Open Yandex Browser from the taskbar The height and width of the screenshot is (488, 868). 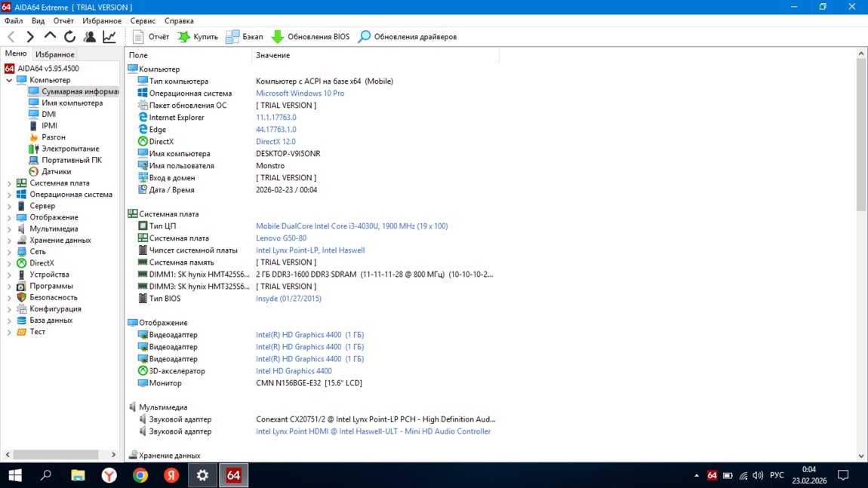point(109,475)
